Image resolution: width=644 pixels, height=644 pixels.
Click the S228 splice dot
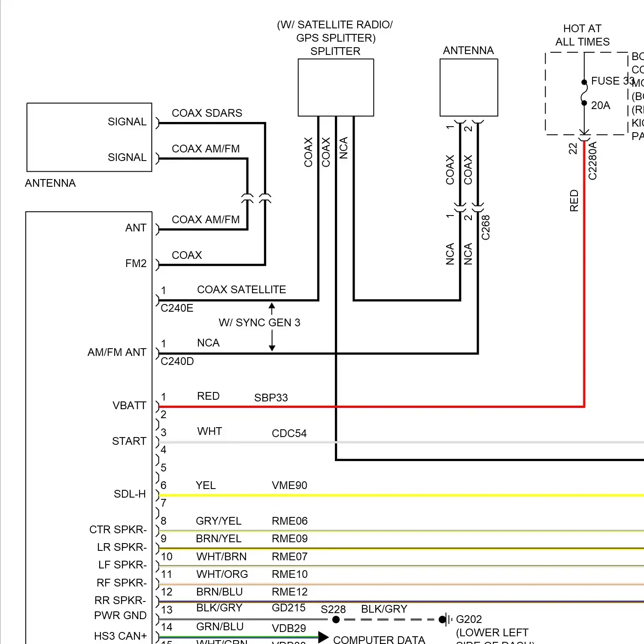click(x=336, y=620)
